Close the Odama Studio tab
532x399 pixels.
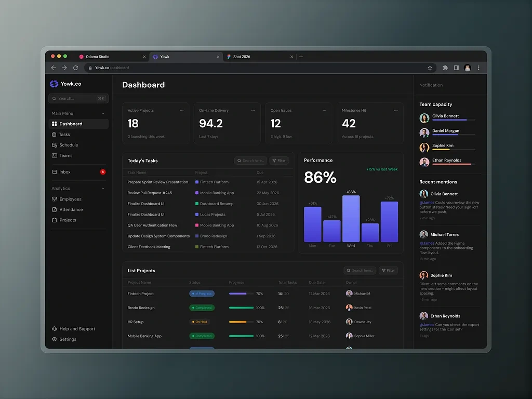[144, 57]
